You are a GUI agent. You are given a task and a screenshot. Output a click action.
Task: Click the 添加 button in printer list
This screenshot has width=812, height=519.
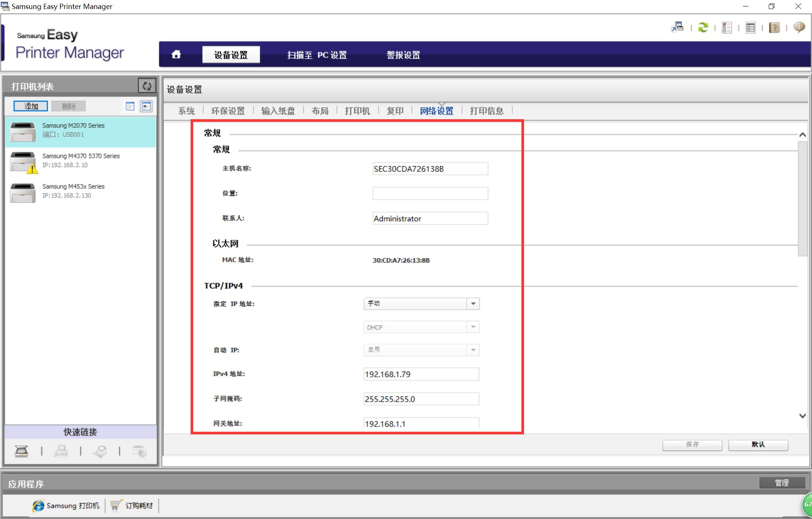[x=31, y=106]
